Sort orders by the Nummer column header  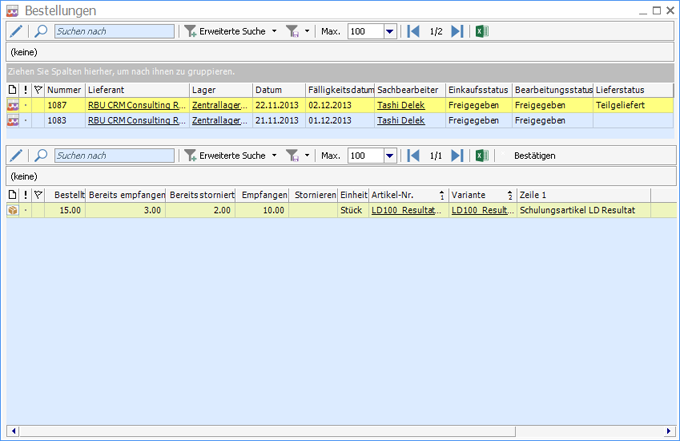coord(65,90)
